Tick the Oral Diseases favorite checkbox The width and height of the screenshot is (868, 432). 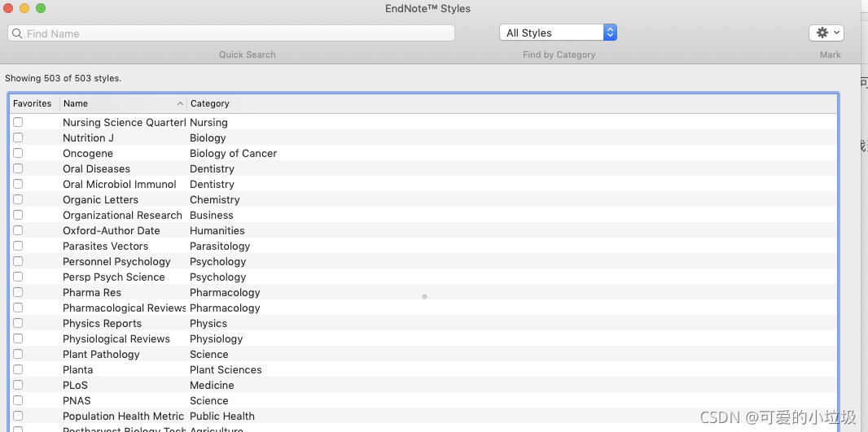click(18, 168)
